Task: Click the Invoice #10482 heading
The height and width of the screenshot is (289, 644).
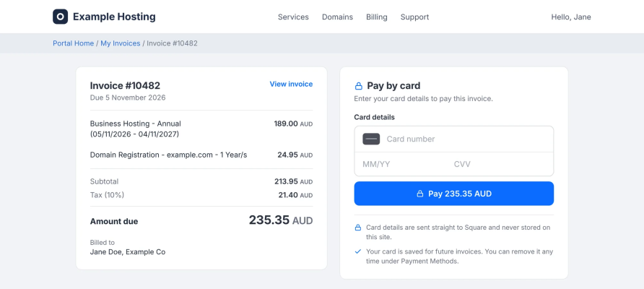Action: 125,85
